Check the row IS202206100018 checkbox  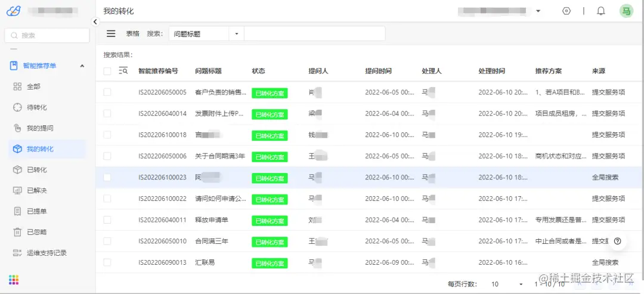pyautogui.click(x=107, y=135)
